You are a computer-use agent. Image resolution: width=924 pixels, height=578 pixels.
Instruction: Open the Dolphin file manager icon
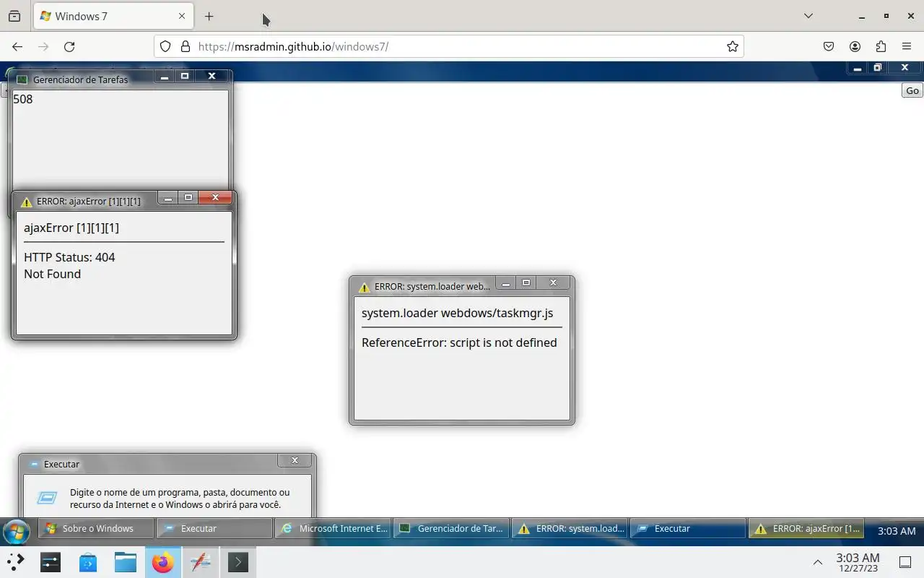126,562
